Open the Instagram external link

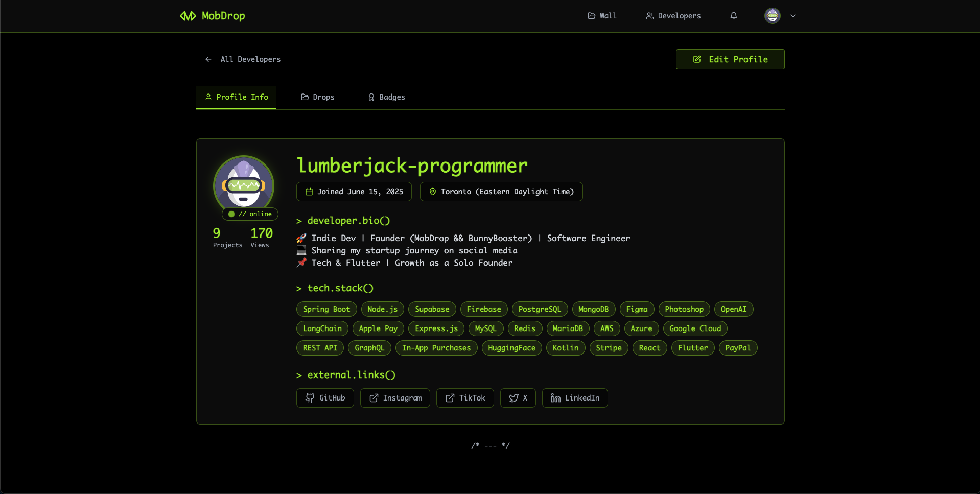(x=395, y=398)
